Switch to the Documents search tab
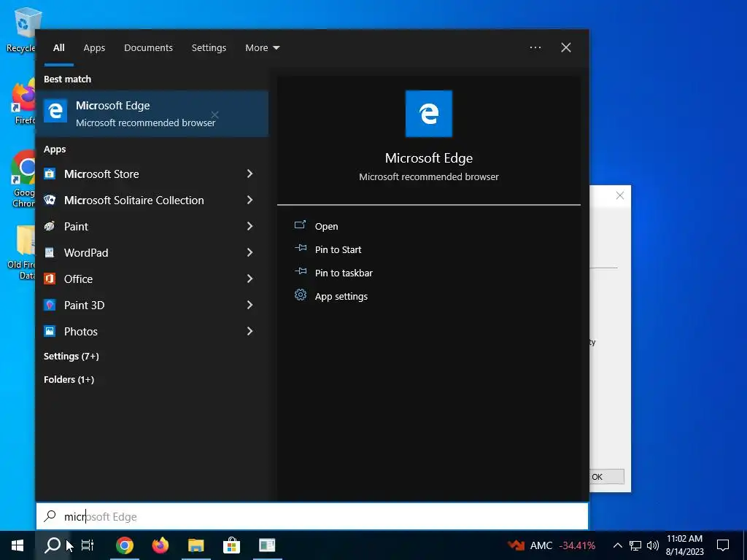 tap(148, 47)
